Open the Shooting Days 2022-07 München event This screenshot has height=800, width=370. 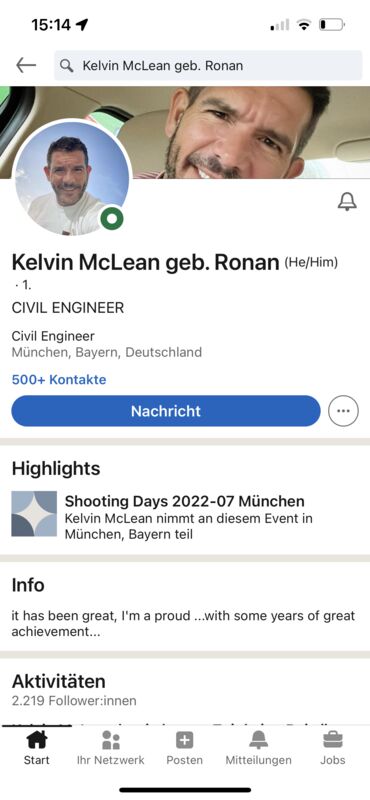[x=185, y=501]
